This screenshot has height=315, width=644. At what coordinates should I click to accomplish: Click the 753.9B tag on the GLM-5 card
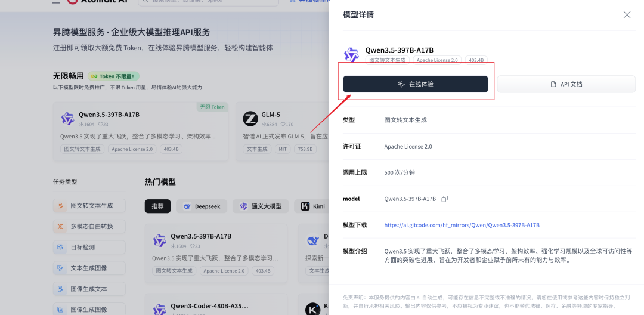point(305,149)
